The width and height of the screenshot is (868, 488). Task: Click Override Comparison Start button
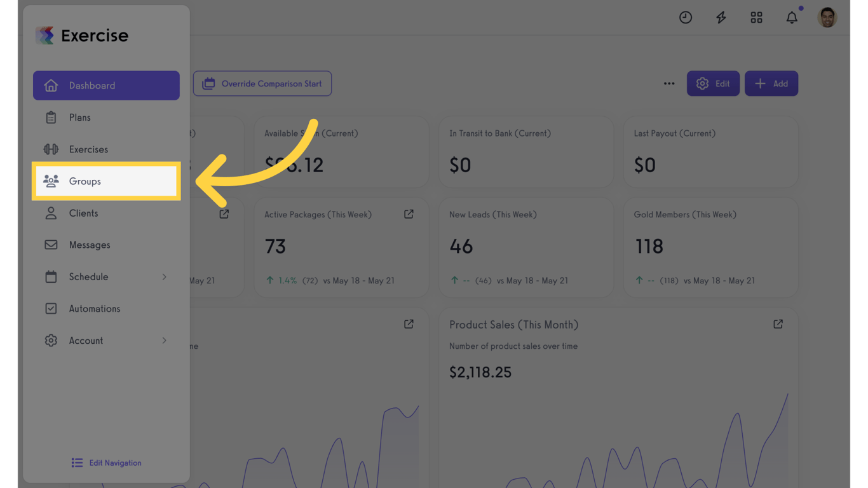[x=262, y=83]
